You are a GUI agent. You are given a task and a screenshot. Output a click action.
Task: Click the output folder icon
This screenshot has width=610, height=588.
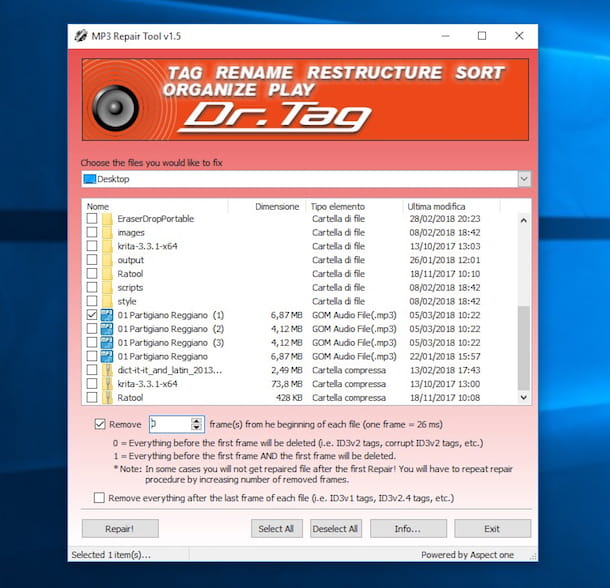point(107,260)
